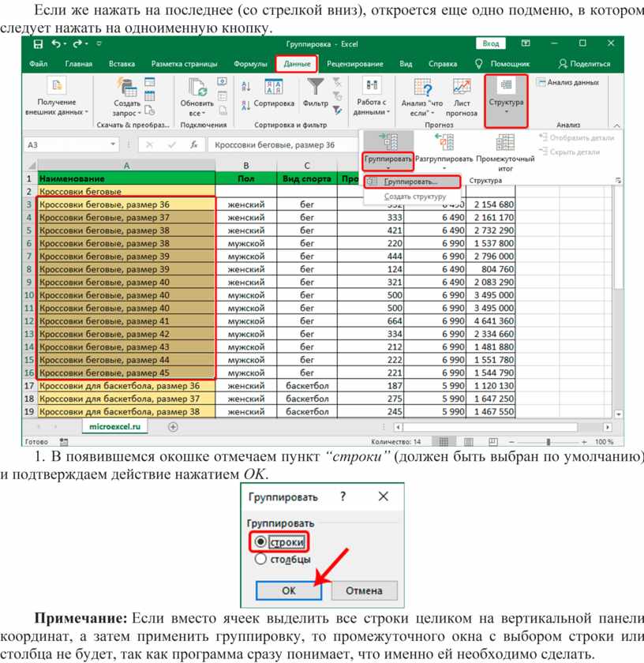The image size is (644, 663).
Task: Open the ribbon display options icon
Action: [526, 43]
